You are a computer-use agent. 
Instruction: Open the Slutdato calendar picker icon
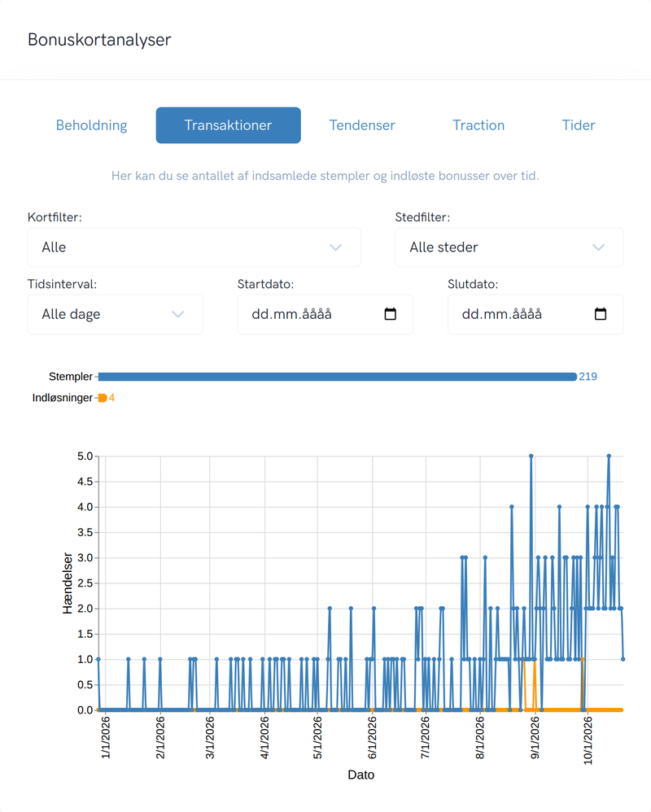pos(601,314)
